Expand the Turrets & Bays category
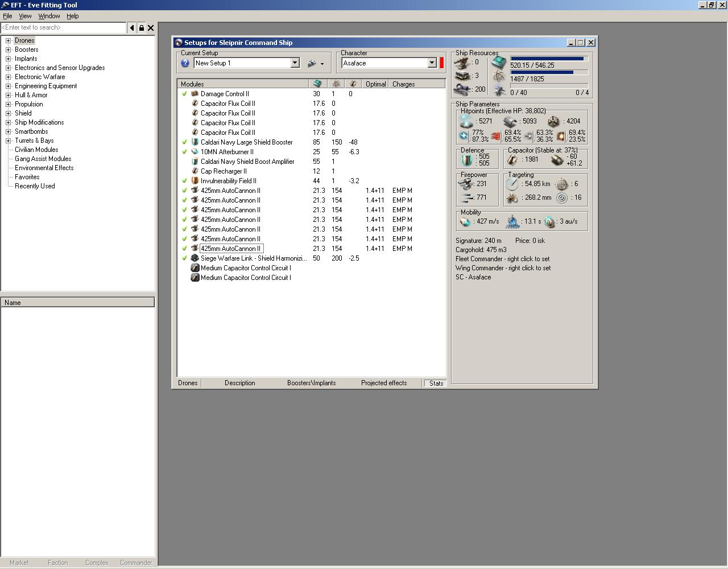Screen dimensions: 728x569 8,141
